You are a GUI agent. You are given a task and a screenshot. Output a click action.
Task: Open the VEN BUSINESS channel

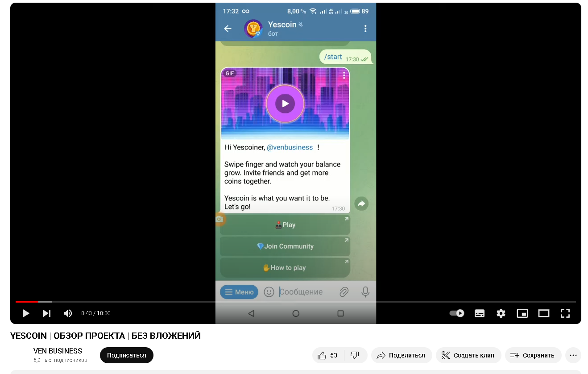[x=58, y=351]
